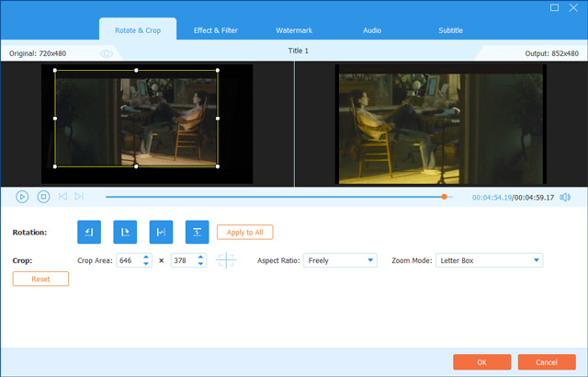The image size is (588, 377).
Task: Cancel the editing dialog
Action: (547, 362)
